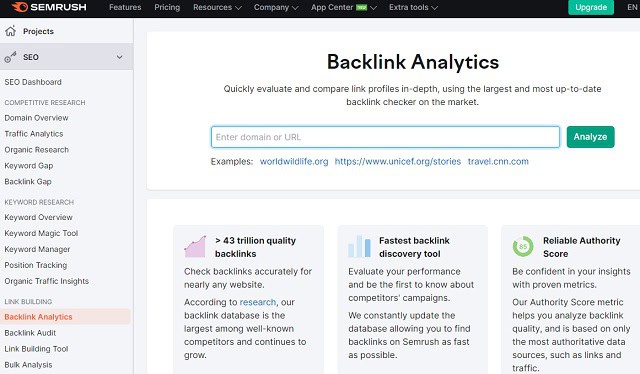Open Position Tracking in sidebar

(x=36, y=265)
